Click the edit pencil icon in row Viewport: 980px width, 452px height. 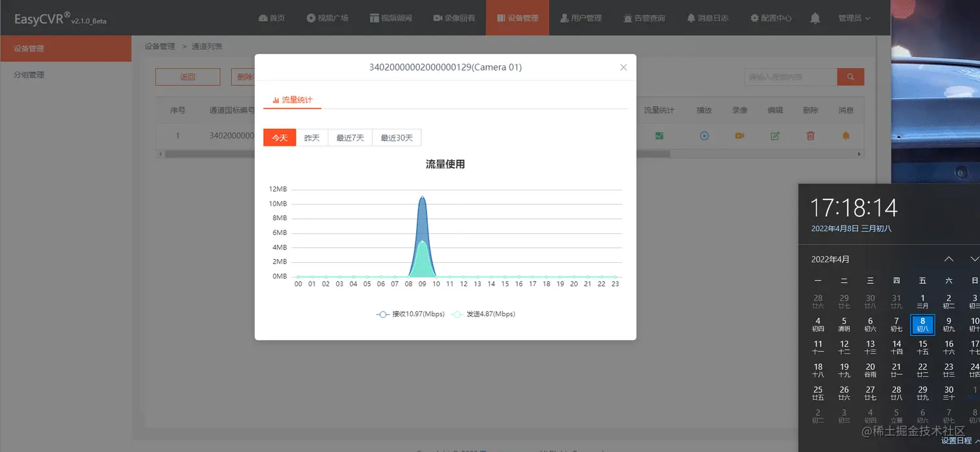[x=775, y=136]
